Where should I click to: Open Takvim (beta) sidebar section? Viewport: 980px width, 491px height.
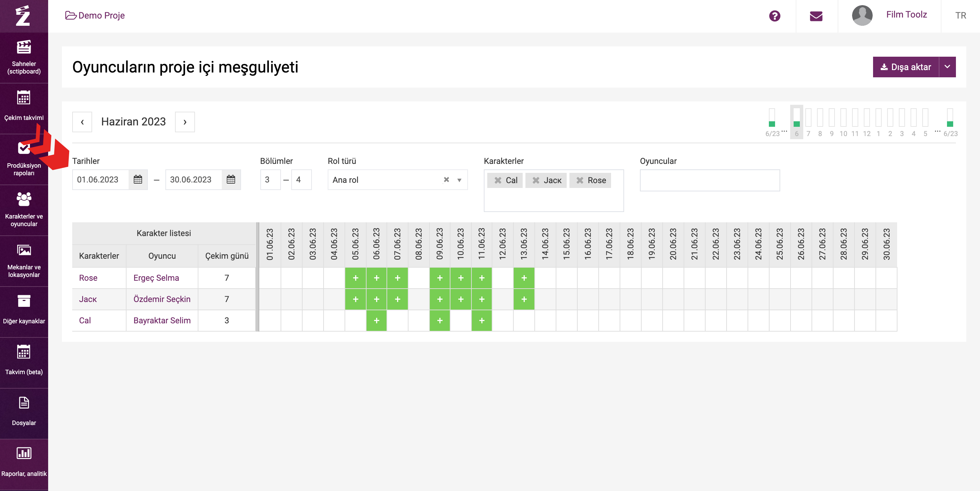coord(24,363)
